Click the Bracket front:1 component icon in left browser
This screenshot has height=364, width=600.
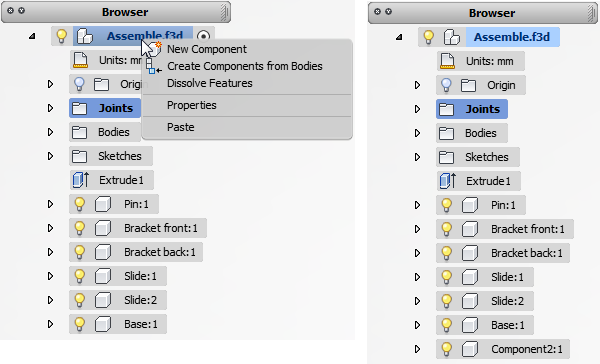[x=103, y=228]
